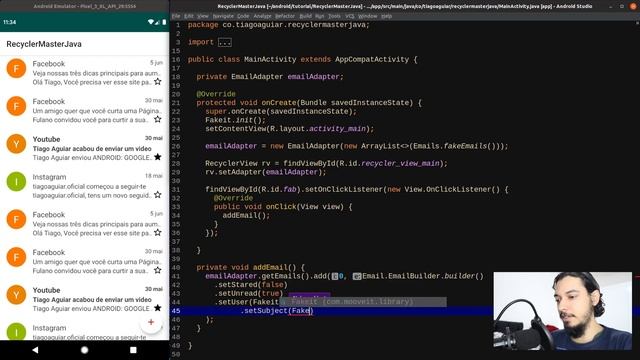Tap the green Instagram avatar dated 18 mai
The width and height of the screenshot is (640, 360).
(x=16, y=182)
